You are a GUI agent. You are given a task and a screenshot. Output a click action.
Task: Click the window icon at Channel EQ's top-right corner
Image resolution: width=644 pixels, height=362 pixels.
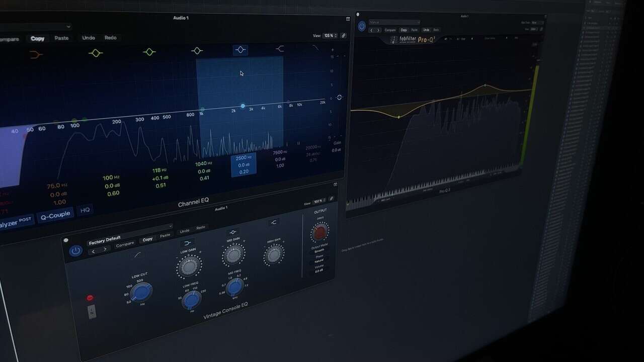coord(348,19)
